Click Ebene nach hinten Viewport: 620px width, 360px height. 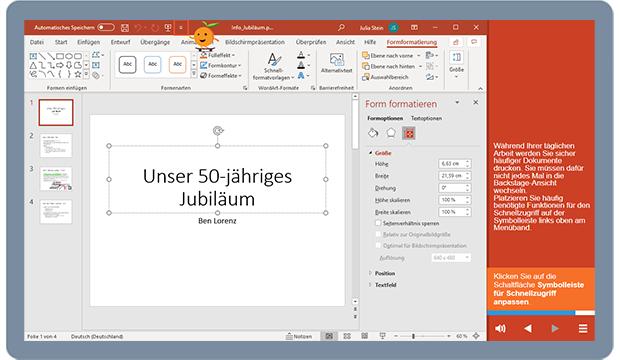click(389, 66)
